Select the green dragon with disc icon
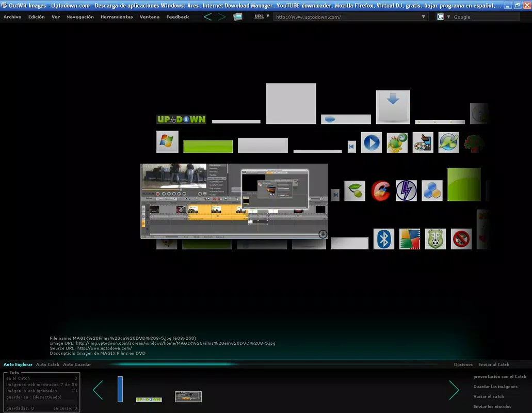532x413 pixels. (x=397, y=142)
